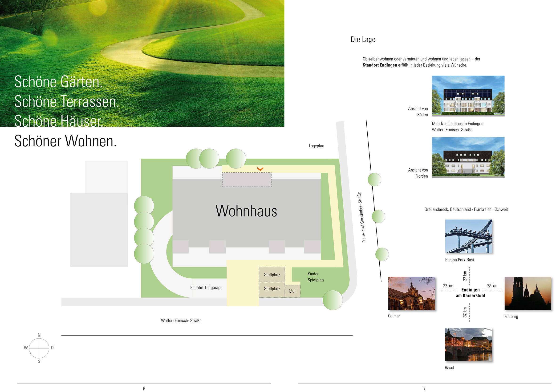556x392 pixels.
Task: Click the Kinder Spielplatz area label
Action: [316, 277]
